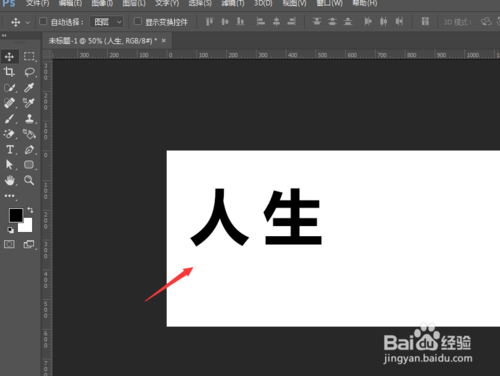This screenshot has height=376, width=500.
Task: Open the black foreground color swatch
Action: [16, 215]
